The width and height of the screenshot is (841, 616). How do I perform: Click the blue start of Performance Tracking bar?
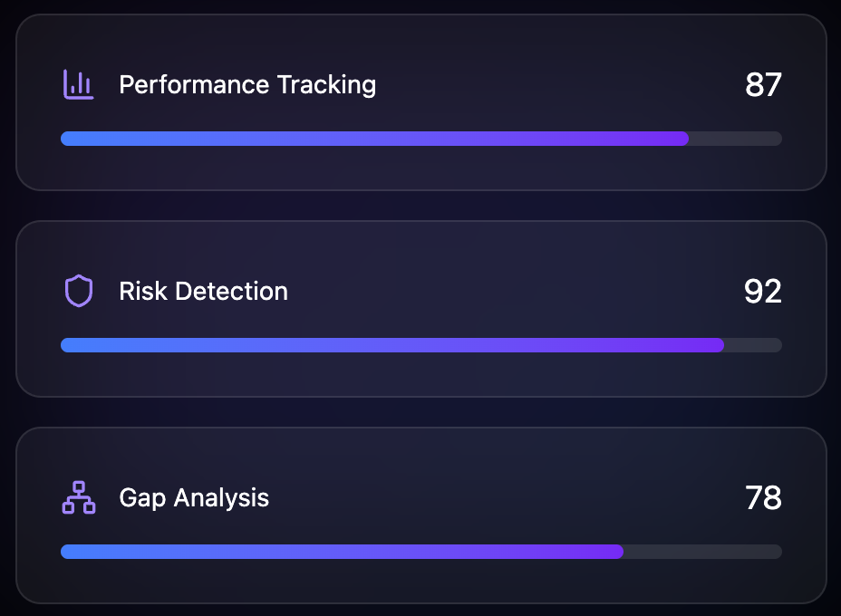(72, 139)
